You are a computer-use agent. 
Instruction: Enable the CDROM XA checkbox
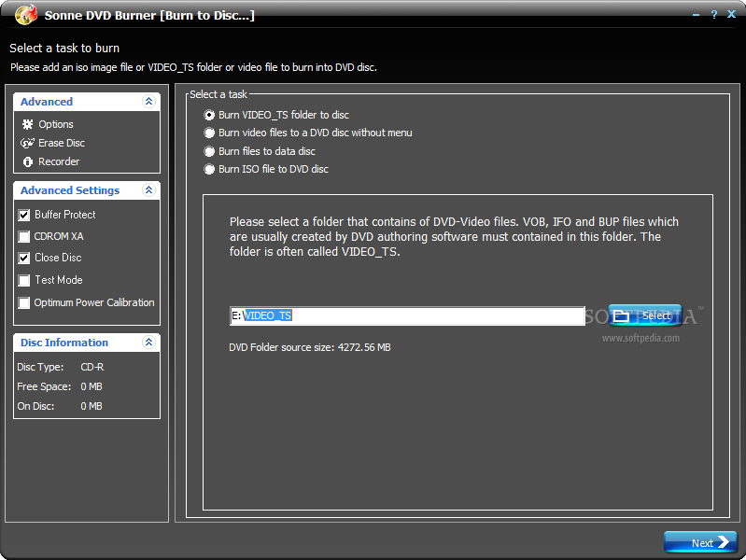(x=23, y=236)
